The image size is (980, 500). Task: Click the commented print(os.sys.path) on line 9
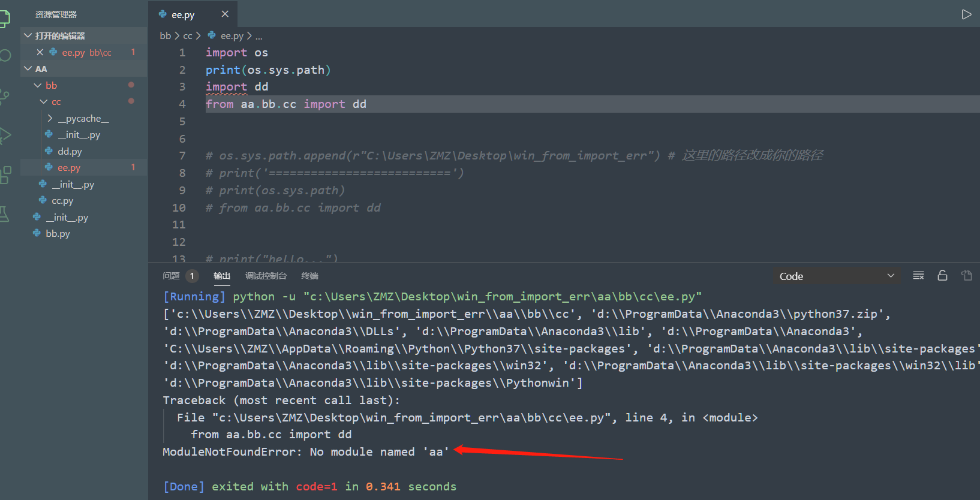click(x=275, y=191)
